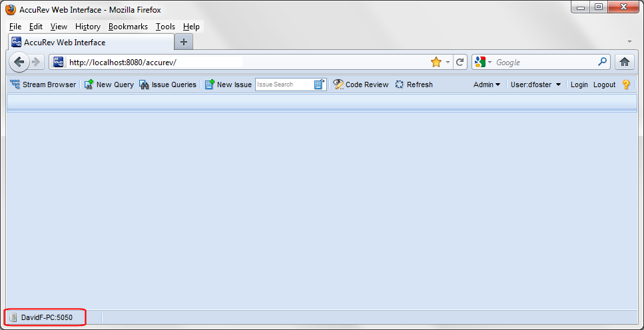
Task: Click the yellow help question mark icon
Action: tap(626, 84)
